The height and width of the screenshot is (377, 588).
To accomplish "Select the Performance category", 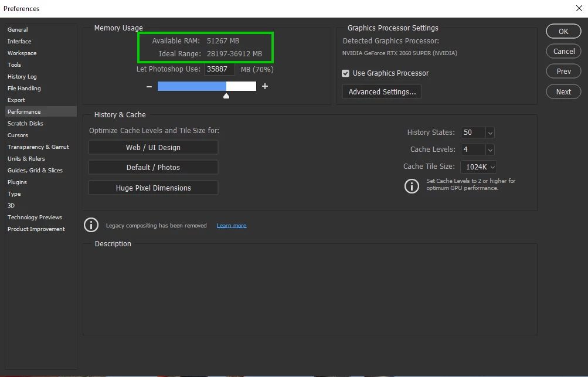I will (x=41, y=112).
